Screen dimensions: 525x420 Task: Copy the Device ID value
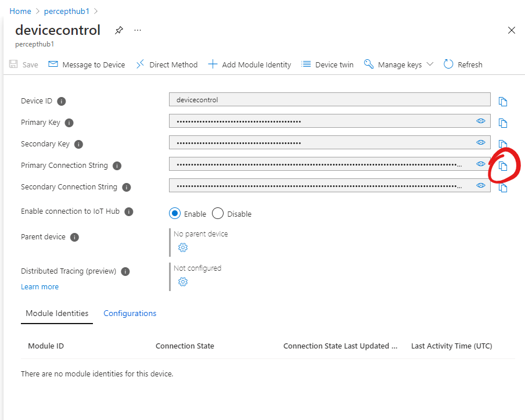click(x=503, y=102)
